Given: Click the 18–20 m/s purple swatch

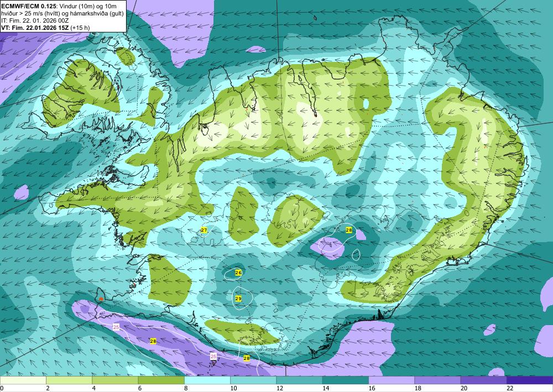Looking at the screenshot, I should (437, 380).
